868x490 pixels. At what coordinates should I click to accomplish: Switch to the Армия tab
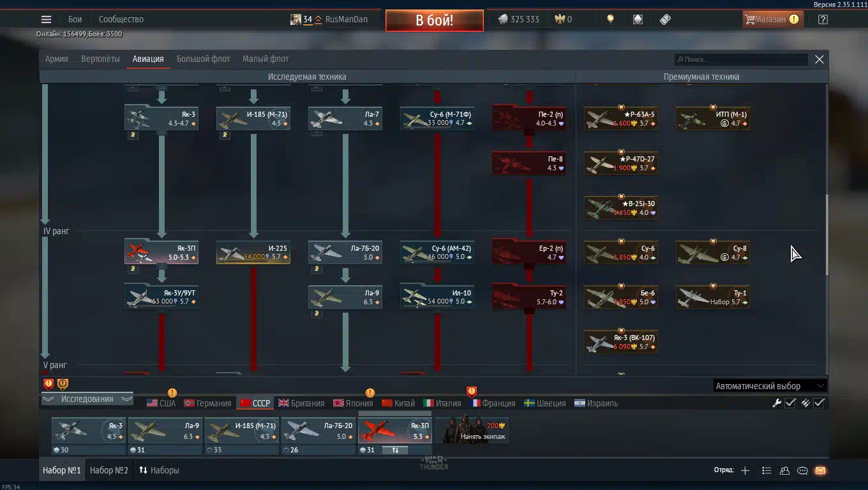click(x=56, y=59)
